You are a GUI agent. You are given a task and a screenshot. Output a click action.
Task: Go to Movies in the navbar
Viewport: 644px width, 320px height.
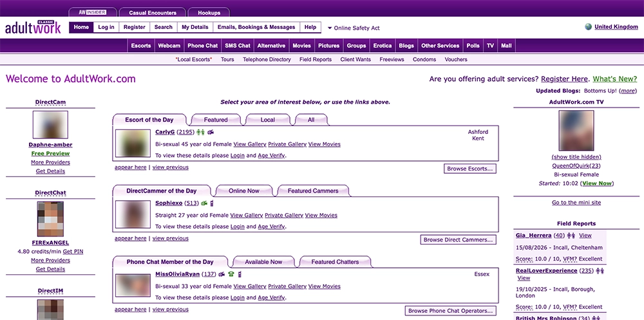click(301, 46)
